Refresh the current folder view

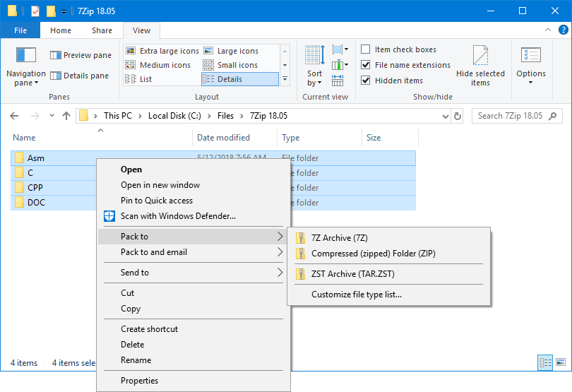pos(458,116)
